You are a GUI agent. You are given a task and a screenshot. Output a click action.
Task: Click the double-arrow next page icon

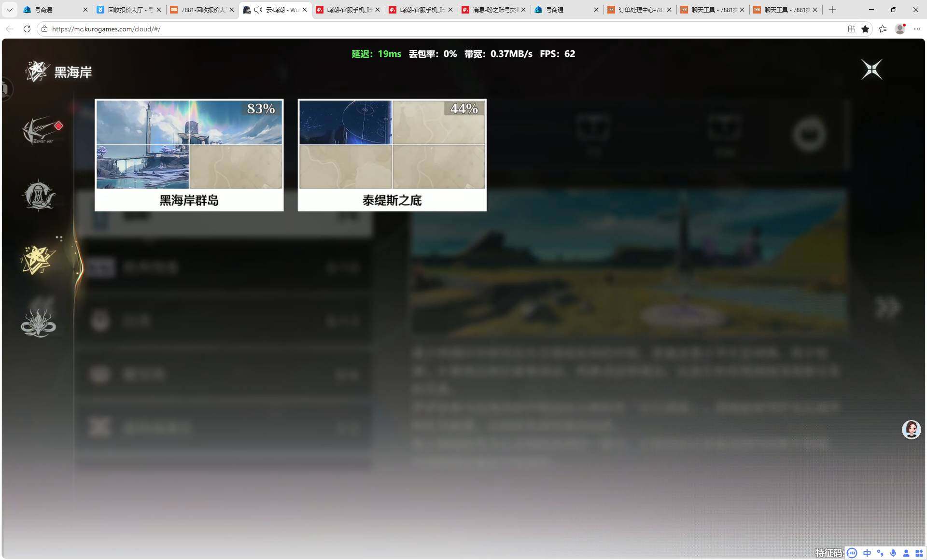(887, 308)
